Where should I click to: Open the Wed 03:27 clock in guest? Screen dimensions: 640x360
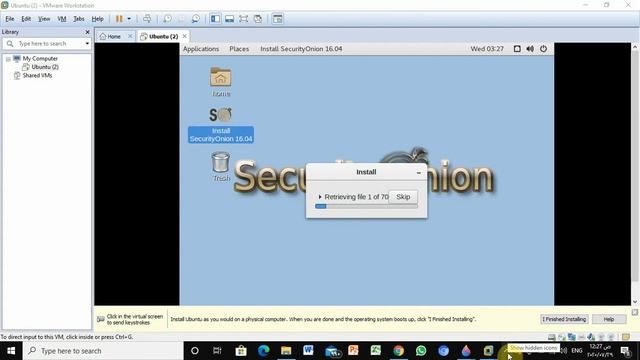click(x=487, y=49)
